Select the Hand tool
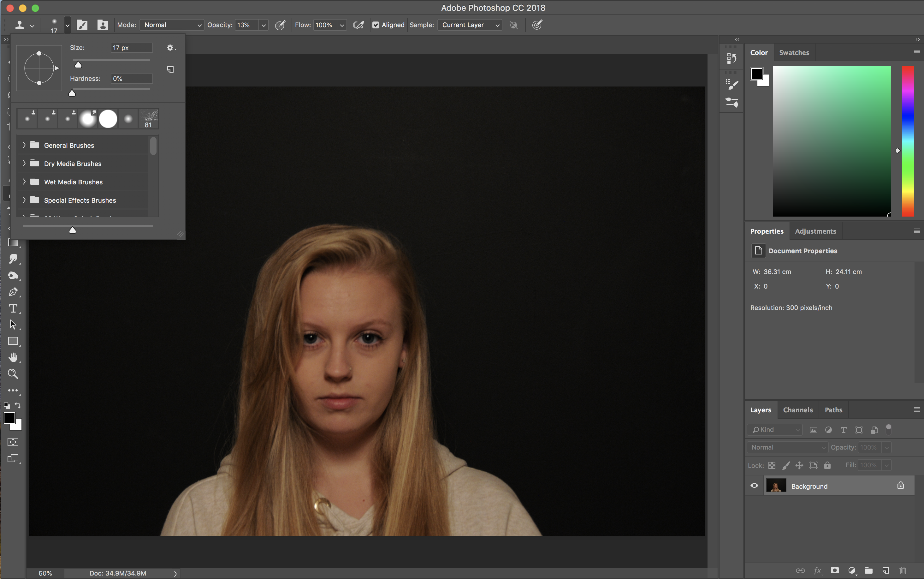The width and height of the screenshot is (924, 579). tap(13, 357)
